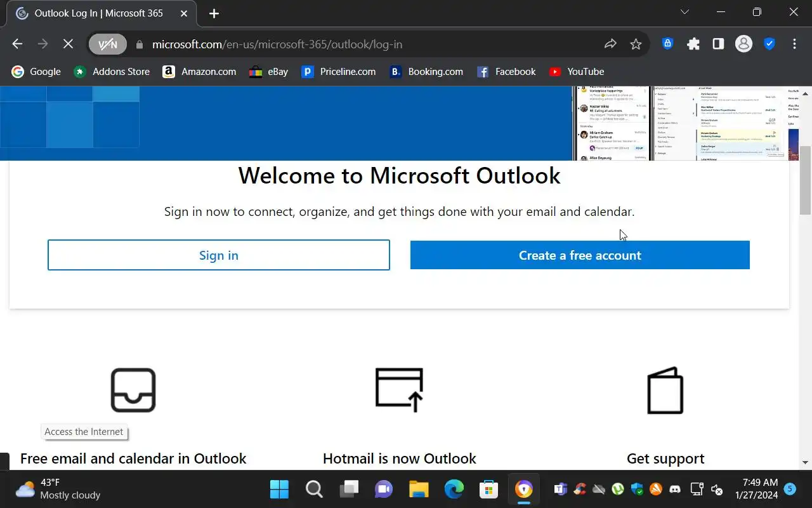The height and width of the screenshot is (508, 812).
Task: Click the Outlook app preview image
Action: 686,123
